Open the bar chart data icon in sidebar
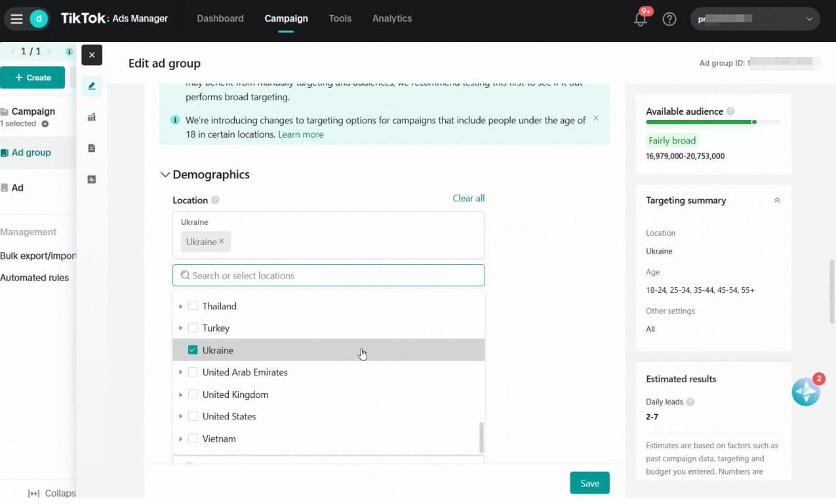This screenshot has height=504, width=836. pos(92,117)
